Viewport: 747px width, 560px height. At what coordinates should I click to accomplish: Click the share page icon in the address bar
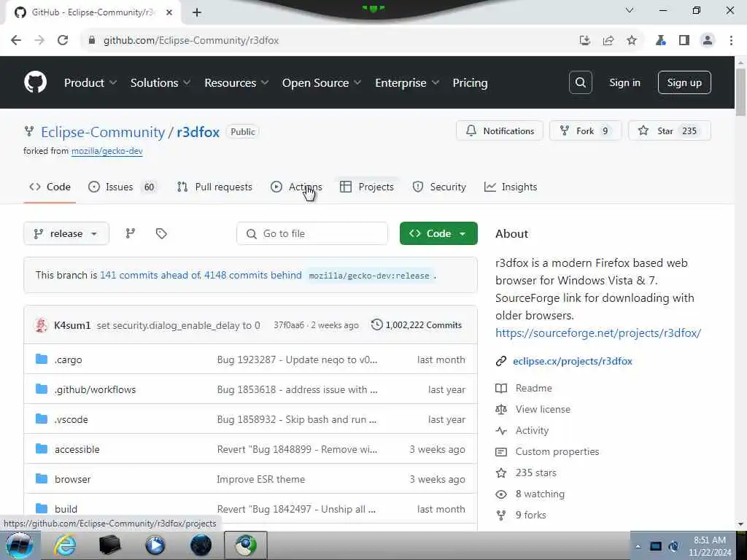[x=608, y=41]
